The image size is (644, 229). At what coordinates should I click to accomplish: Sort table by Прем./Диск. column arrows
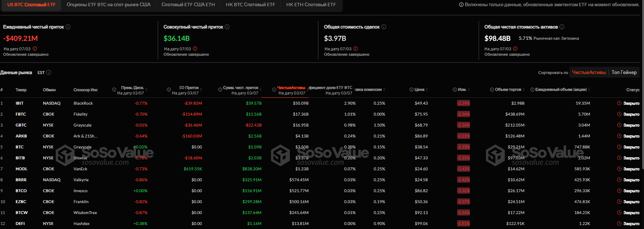coord(147,89)
